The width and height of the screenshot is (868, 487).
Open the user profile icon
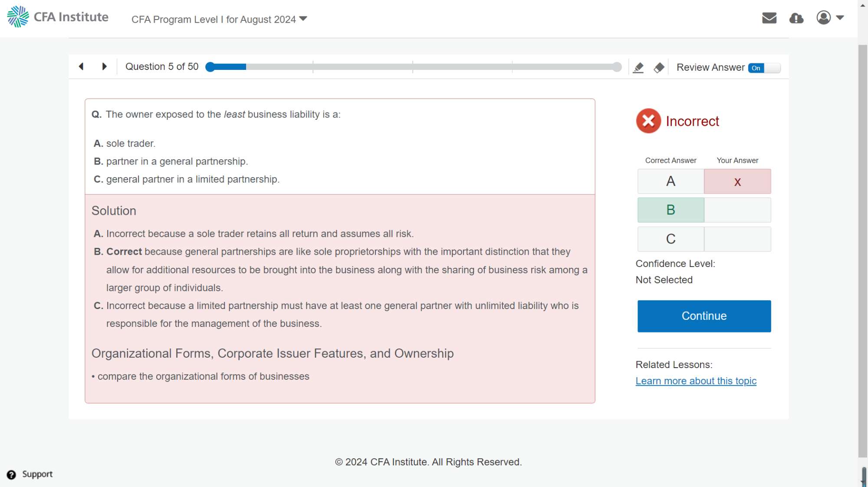[823, 18]
